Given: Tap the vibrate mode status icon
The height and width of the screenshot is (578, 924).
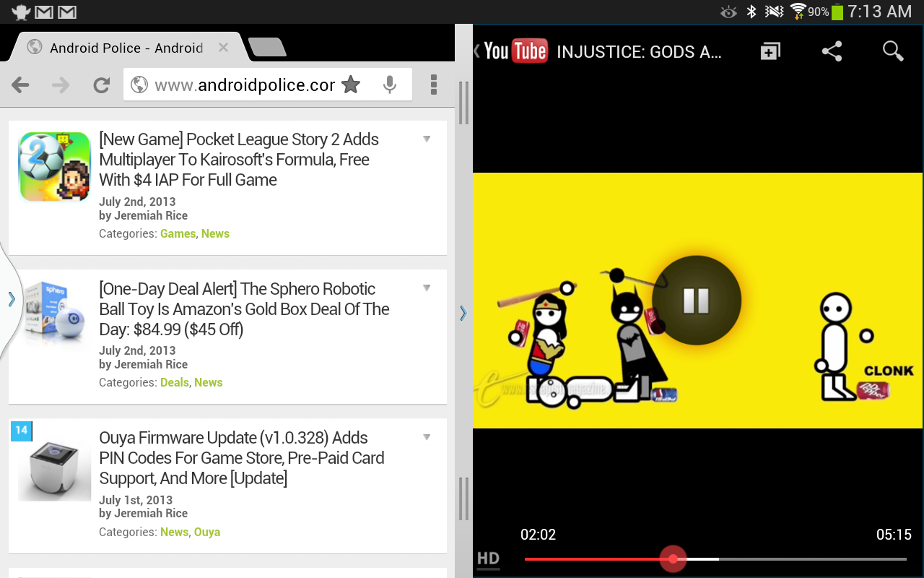Looking at the screenshot, I should (x=775, y=12).
